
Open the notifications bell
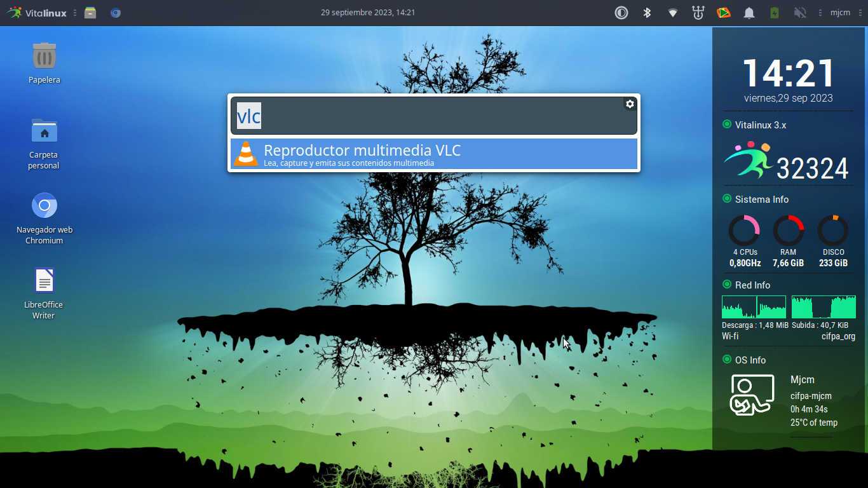(x=749, y=13)
